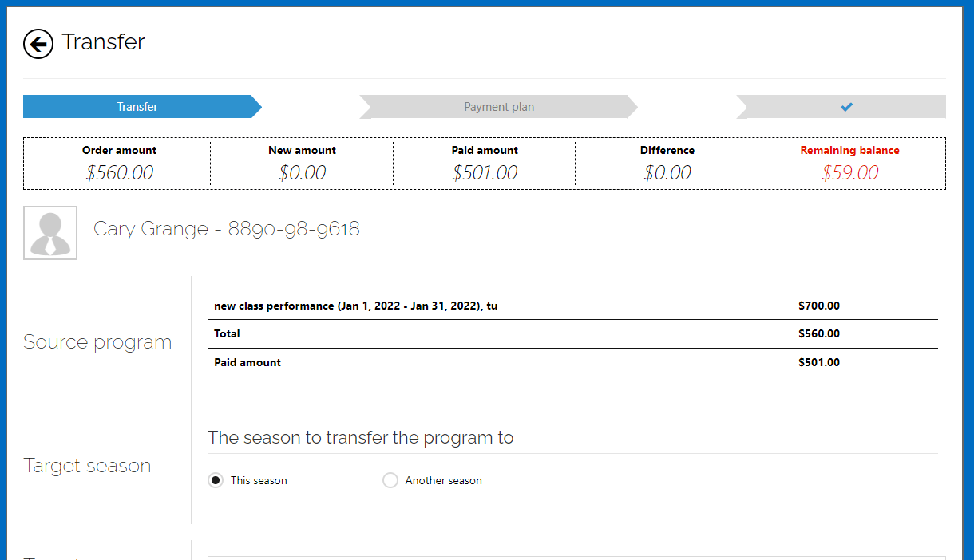Image resolution: width=974 pixels, height=560 pixels.
Task: Click the New amount $0.00 box
Action: point(302,163)
